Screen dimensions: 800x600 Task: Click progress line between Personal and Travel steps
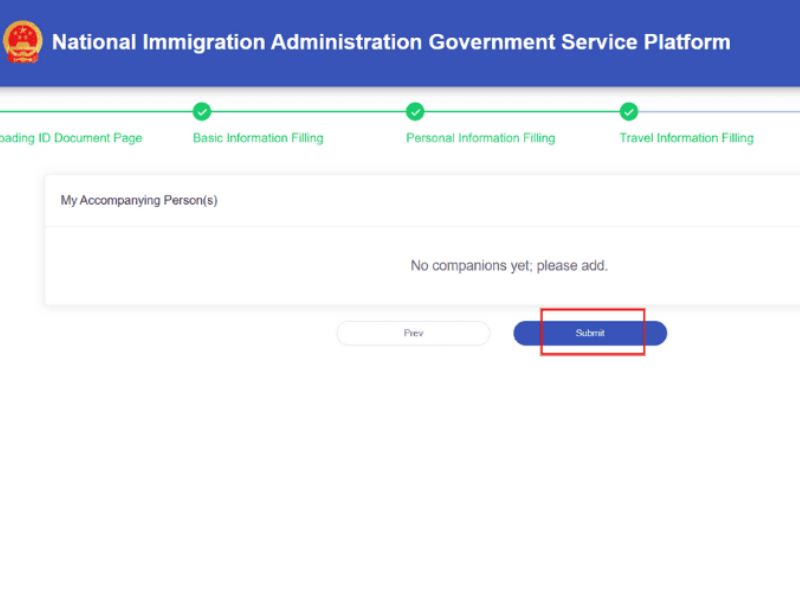pyautogui.click(x=522, y=111)
